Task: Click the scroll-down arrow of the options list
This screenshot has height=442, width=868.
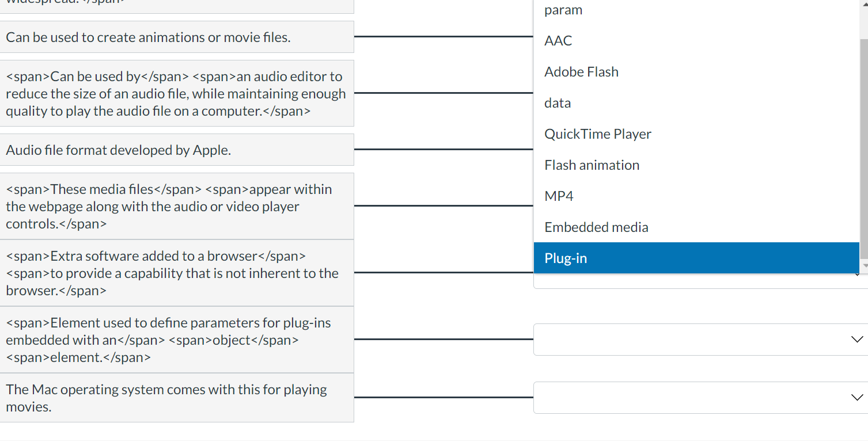Action: tap(863, 266)
